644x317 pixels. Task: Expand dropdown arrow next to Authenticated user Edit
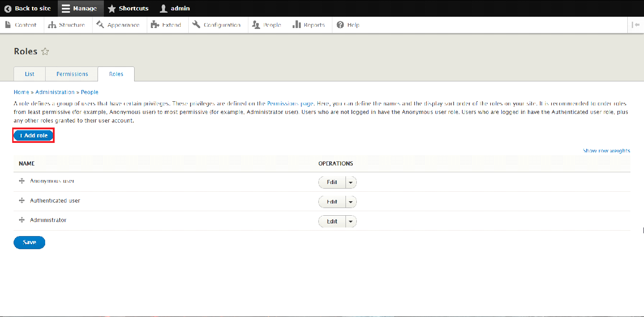click(x=351, y=202)
